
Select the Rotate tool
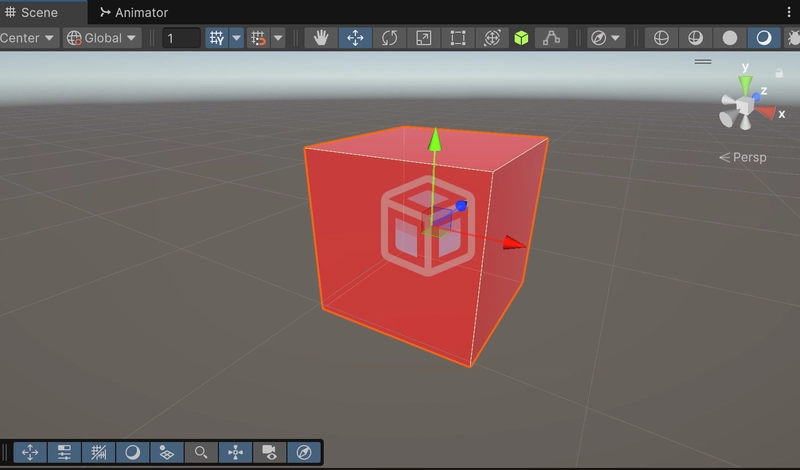pos(389,38)
